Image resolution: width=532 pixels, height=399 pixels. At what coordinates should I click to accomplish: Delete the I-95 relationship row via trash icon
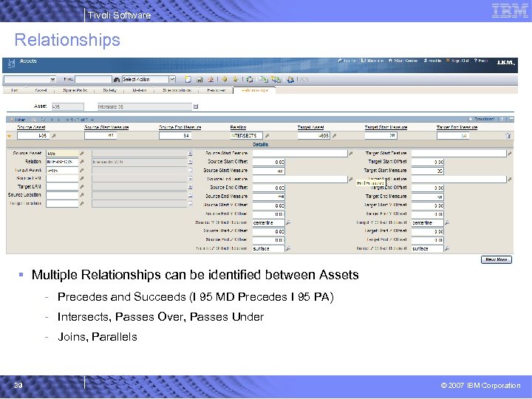click(x=508, y=136)
